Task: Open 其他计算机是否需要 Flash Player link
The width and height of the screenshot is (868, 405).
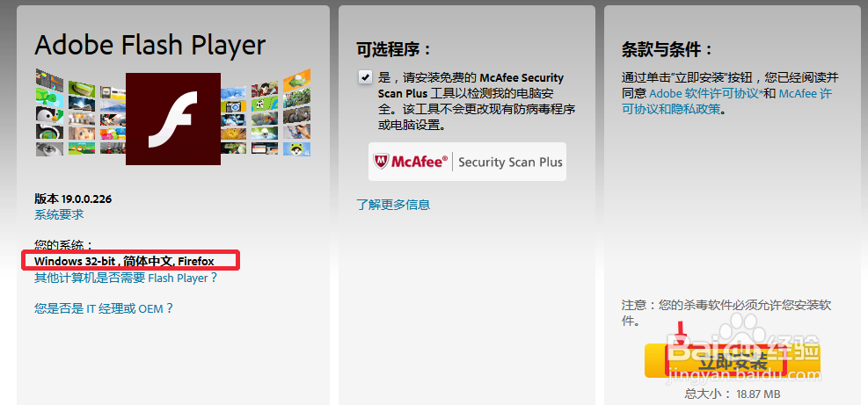Action: click(x=126, y=278)
